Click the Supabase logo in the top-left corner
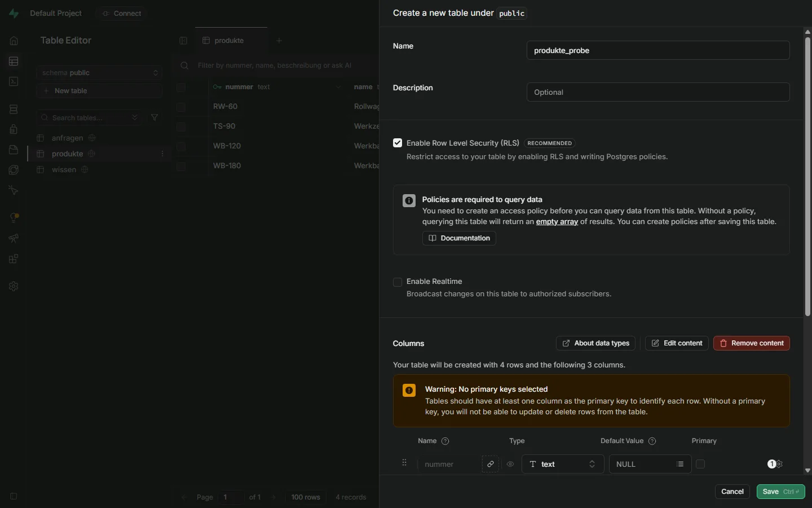This screenshot has width=812, height=508. point(14,14)
